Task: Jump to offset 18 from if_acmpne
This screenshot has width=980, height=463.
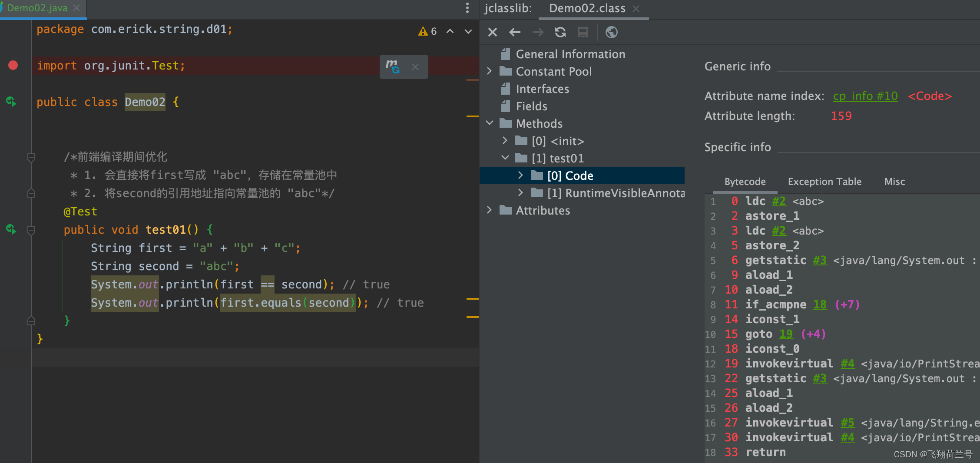Action: pyautogui.click(x=820, y=305)
